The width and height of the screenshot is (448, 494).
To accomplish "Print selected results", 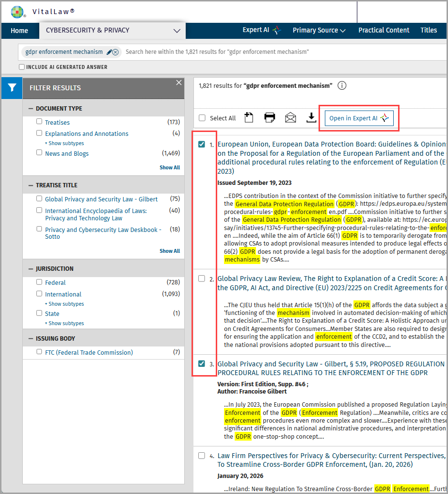I will 270,118.
